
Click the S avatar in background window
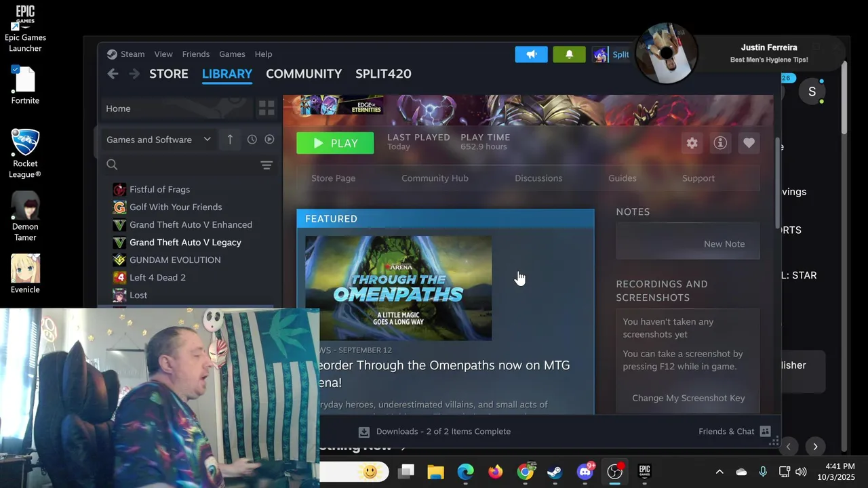point(812,91)
